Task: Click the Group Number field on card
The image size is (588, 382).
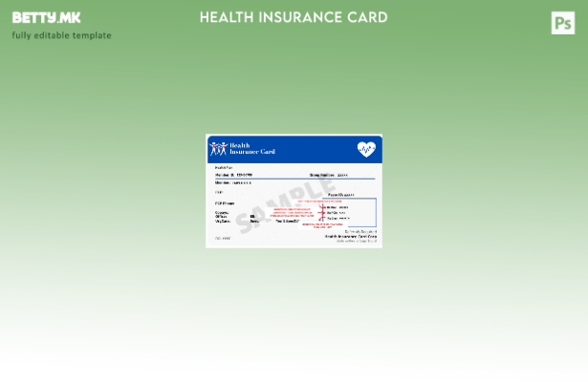Action: 328,175
